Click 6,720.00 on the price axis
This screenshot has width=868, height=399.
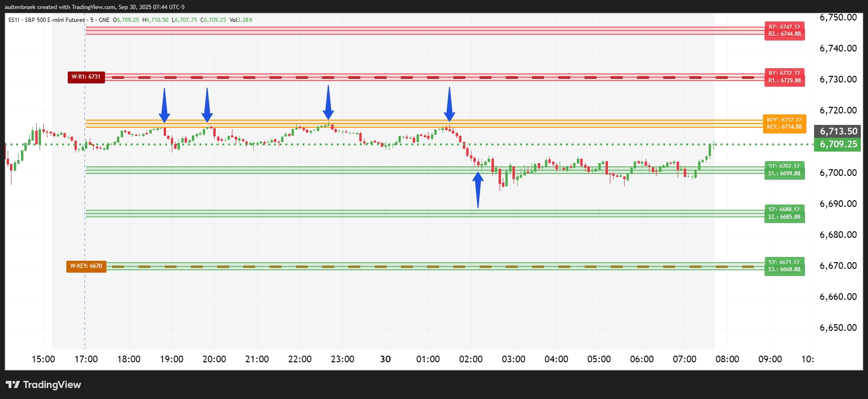(x=838, y=110)
